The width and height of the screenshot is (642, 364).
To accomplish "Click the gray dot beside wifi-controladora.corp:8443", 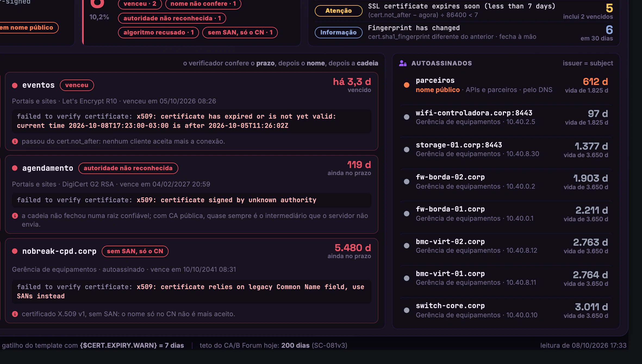I will coord(406,117).
